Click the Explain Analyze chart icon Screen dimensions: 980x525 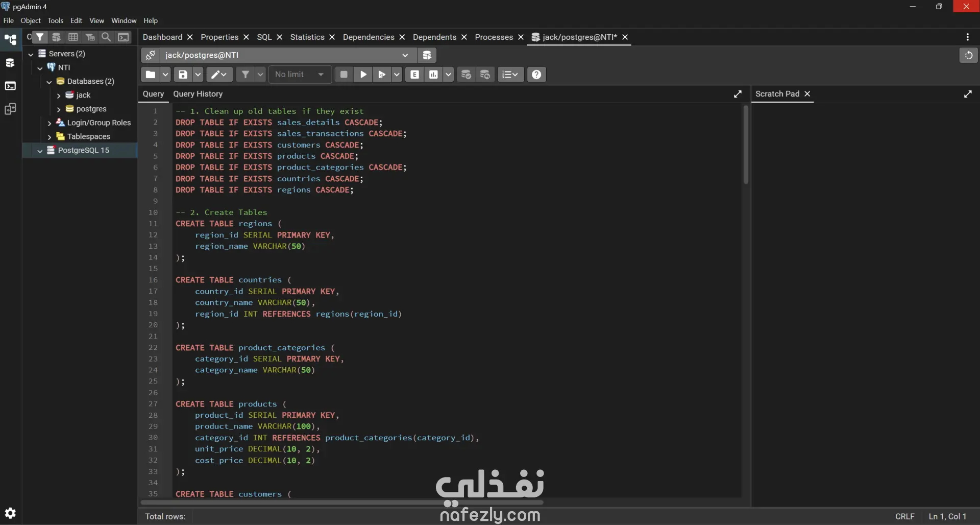pos(433,75)
